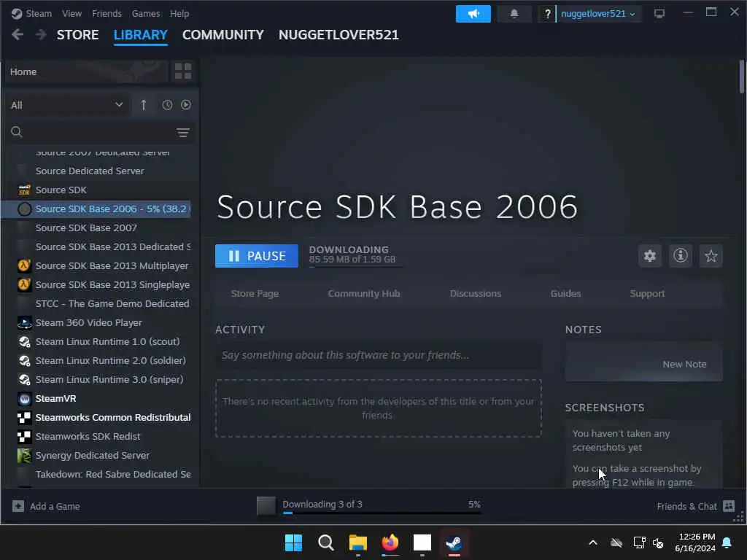
Task: Add to favorites with the star icon
Action: [711, 256]
